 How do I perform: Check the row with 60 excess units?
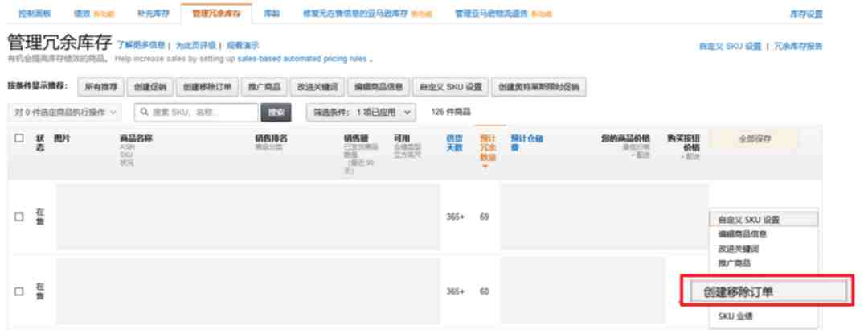coord(19,291)
